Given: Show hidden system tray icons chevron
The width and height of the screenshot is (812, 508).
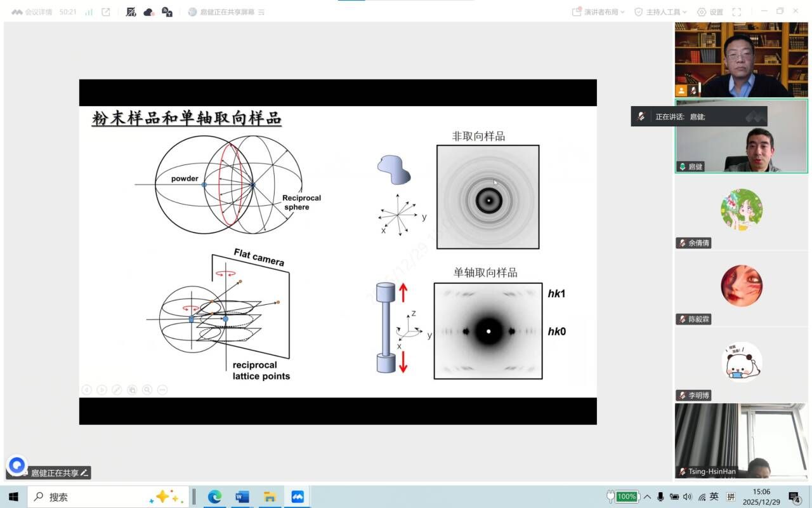Looking at the screenshot, I should pos(648,497).
